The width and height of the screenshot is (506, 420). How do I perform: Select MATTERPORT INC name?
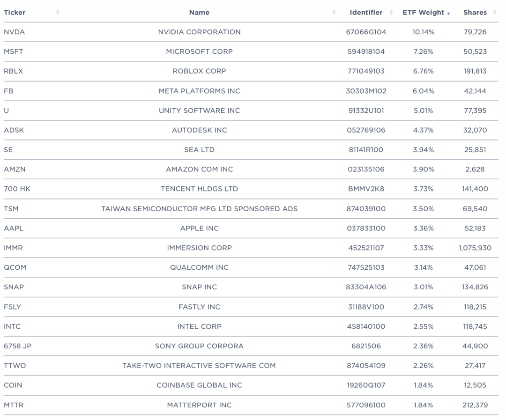tap(199, 405)
